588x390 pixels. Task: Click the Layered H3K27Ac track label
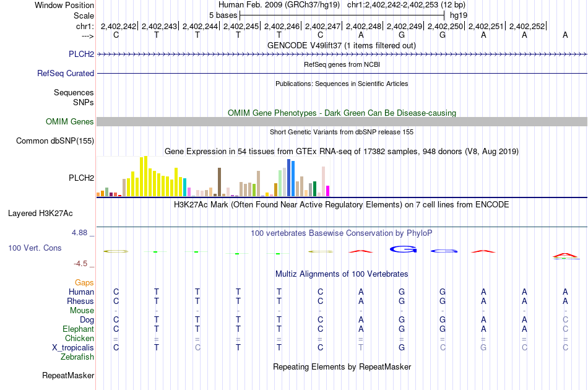40,213
